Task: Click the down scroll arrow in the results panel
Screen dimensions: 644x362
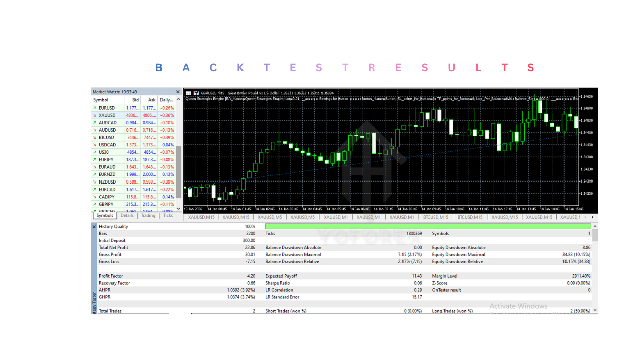Action: [x=594, y=310]
